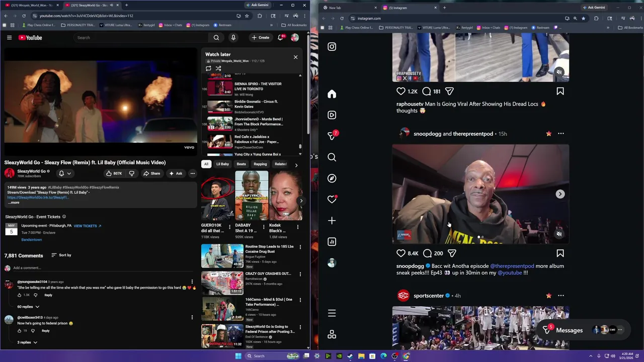Open Instagram direct messages sidebar icon
644x362 pixels.
point(332,136)
